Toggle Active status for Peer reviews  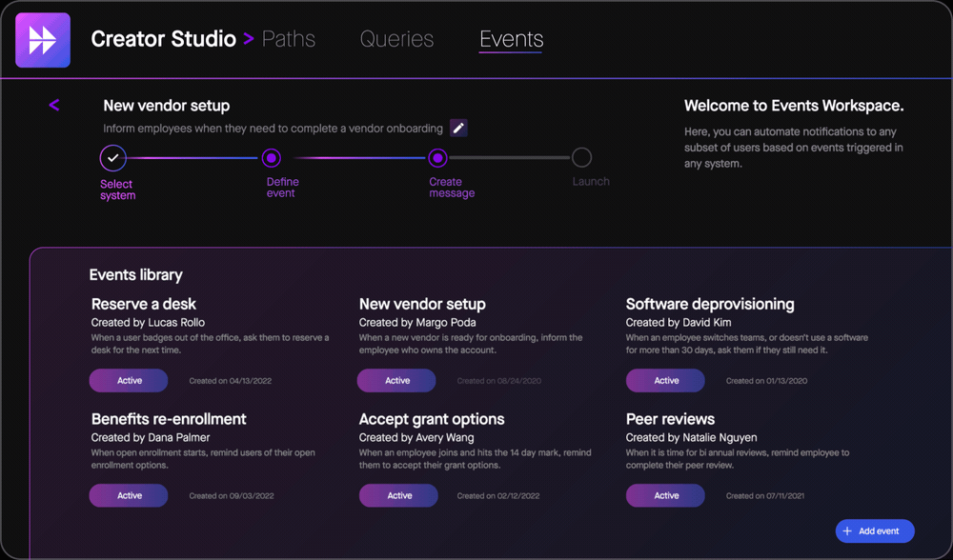tap(665, 495)
